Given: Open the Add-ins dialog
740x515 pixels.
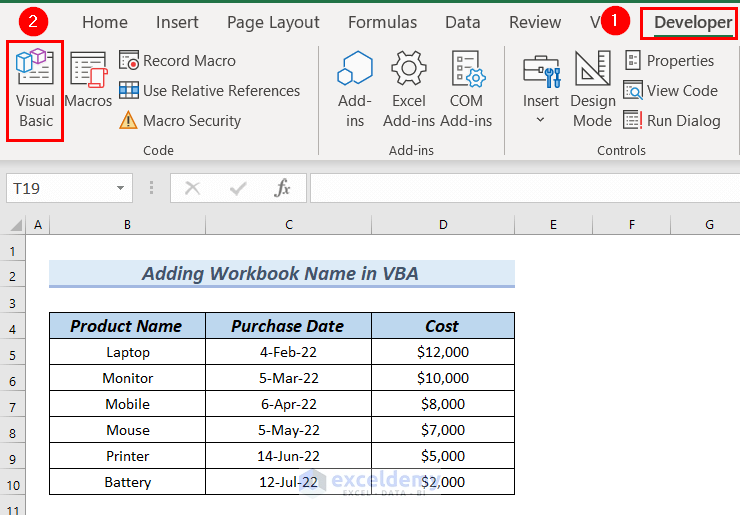Looking at the screenshot, I should coord(355,90).
